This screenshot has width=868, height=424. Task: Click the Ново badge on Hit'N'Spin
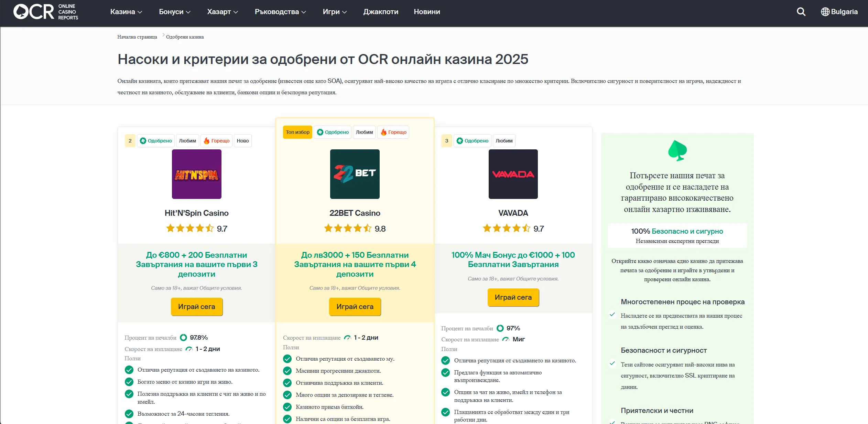(243, 141)
